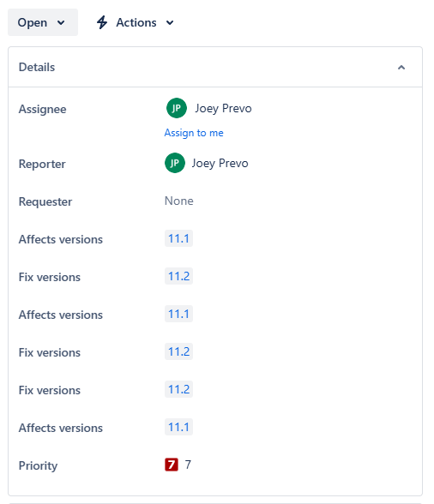Click the Details panel header title
Image resolution: width=434 pixels, height=504 pixels.
pyautogui.click(x=37, y=67)
